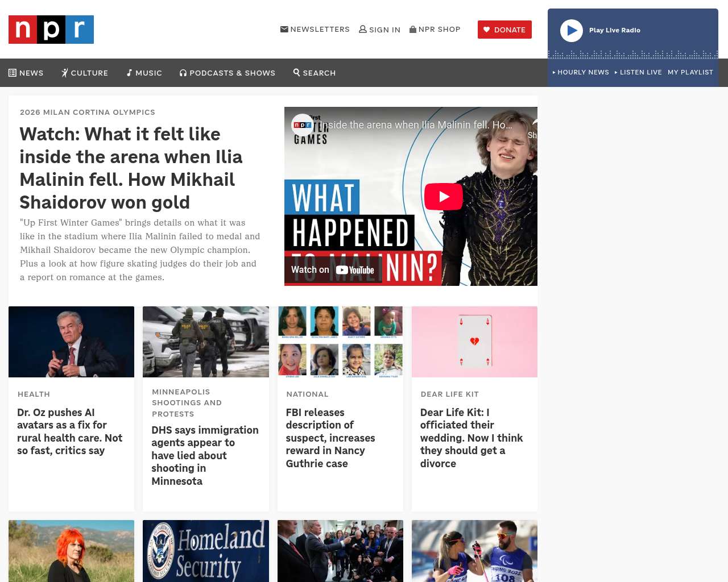Read the FBI Nancy Guthrie case article
This screenshot has width=728, height=582.
coord(330,438)
